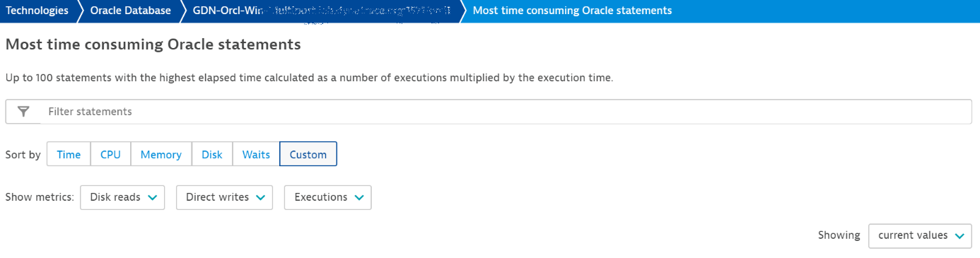Open the Executions metric dropdown
Viewport: 980px width, 258px height.
328,198
